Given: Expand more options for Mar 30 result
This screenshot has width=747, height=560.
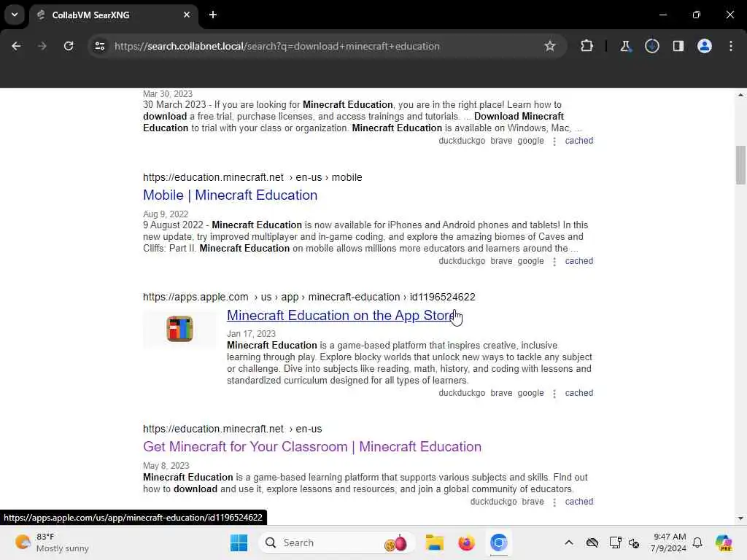Looking at the screenshot, I should [554, 141].
